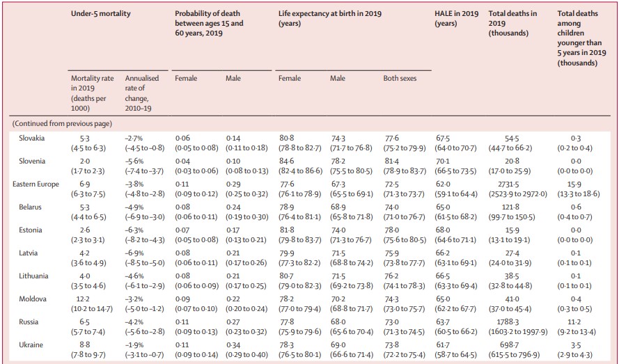Select the 'Both sexes' subheader
619x364 pixels.
(400, 79)
